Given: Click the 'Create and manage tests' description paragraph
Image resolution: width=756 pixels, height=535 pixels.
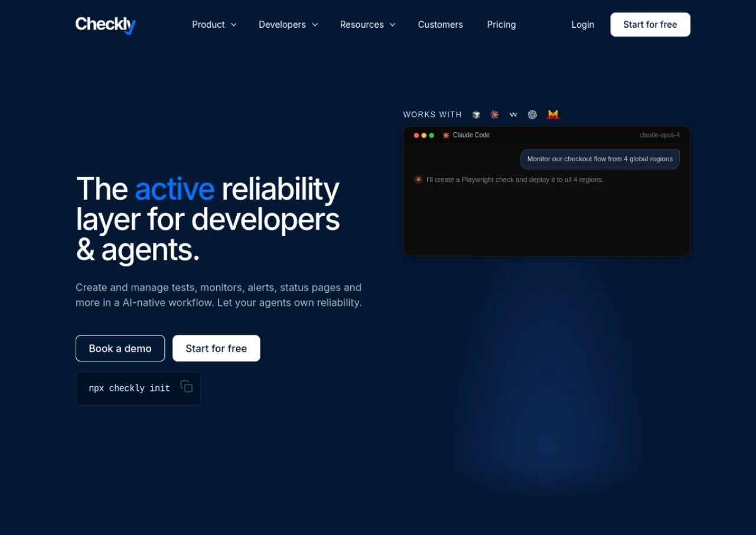Looking at the screenshot, I should (x=219, y=295).
